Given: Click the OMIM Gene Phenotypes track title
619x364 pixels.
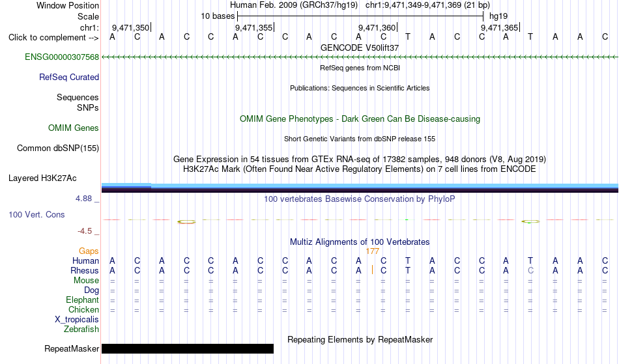Looking at the screenshot, I should coord(360,119).
